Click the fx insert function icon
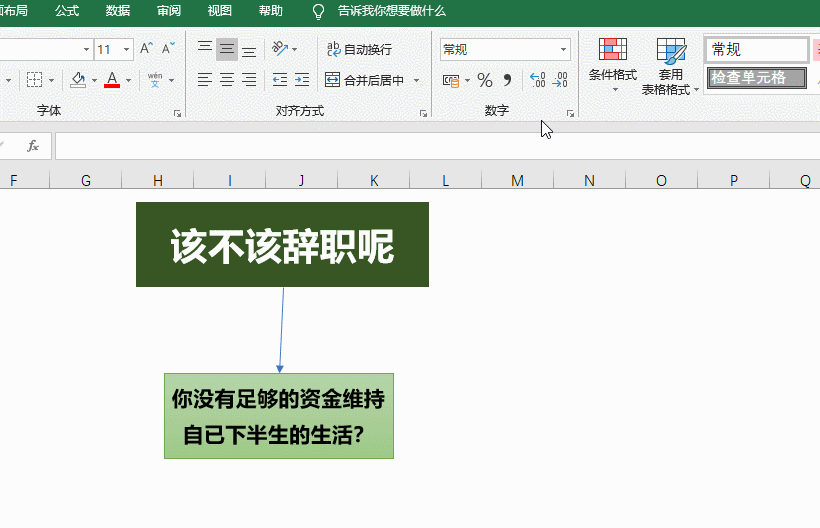 pyautogui.click(x=32, y=146)
